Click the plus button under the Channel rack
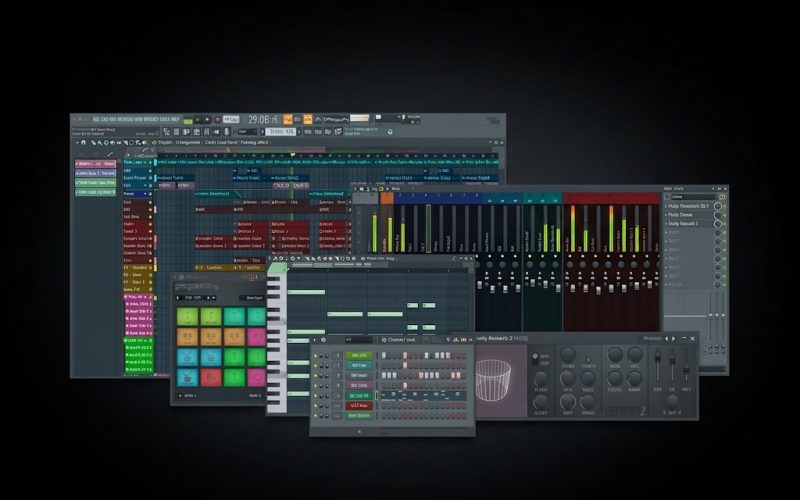 pos(359,432)
